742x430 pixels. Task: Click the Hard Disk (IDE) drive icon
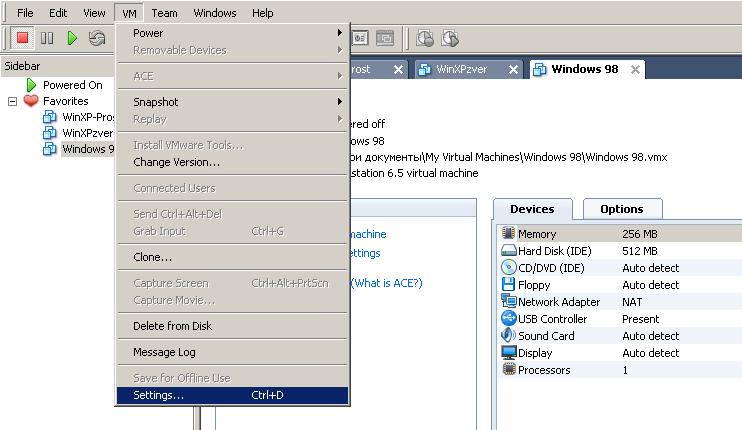coord(508,250)
